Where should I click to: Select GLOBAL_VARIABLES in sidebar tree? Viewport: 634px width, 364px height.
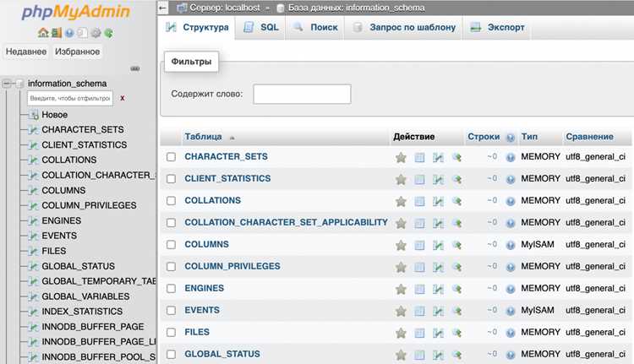(85, 296)
